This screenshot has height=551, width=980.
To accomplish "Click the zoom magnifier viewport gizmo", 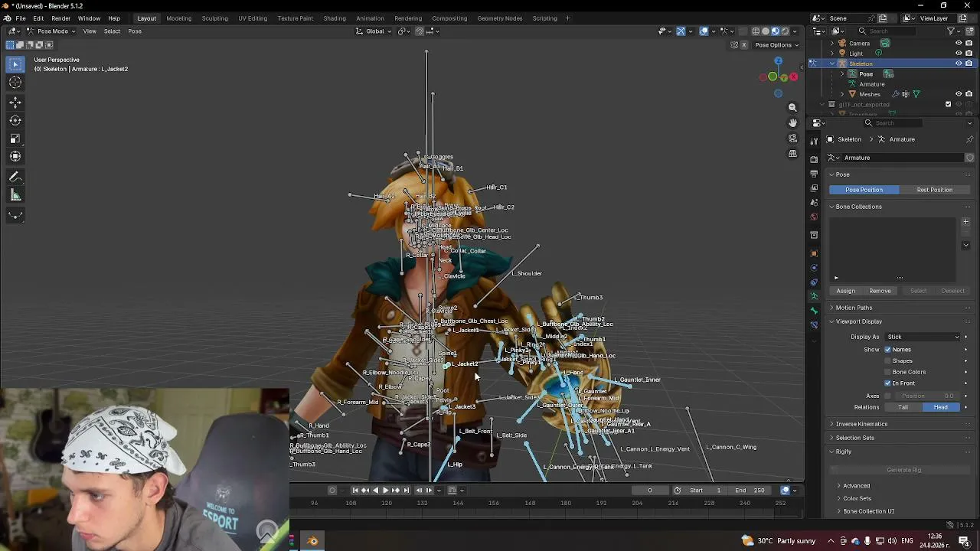I will pos(792,108).
